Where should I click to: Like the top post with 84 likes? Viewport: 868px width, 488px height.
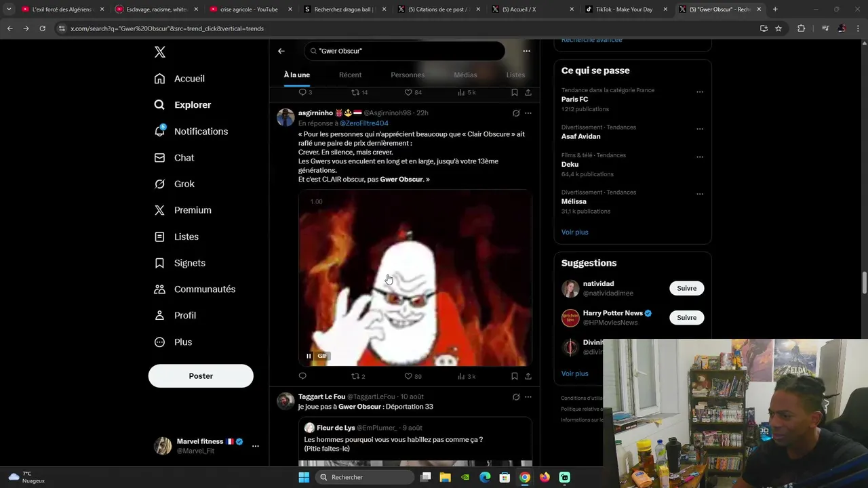pyautogui.click(x=413, y=92)
